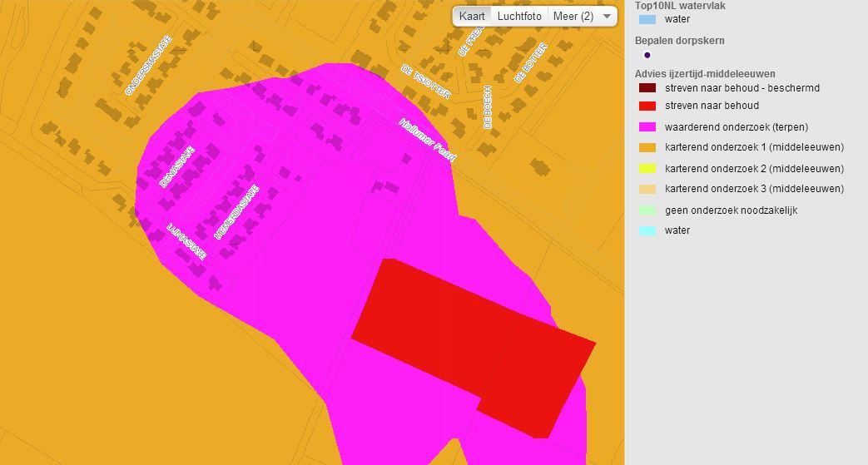Click the MEMERDASTATE street label
868x465 pixels.
click(x=236, y=212)
